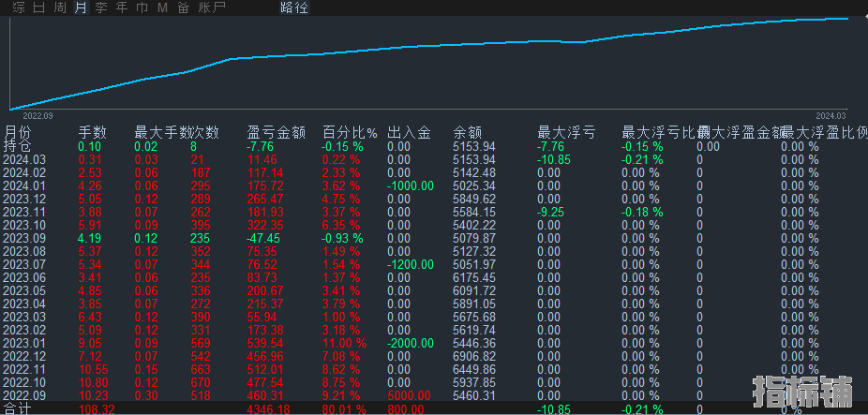Click the total profit 4346.18
The image size is (868, 415).
268,409
